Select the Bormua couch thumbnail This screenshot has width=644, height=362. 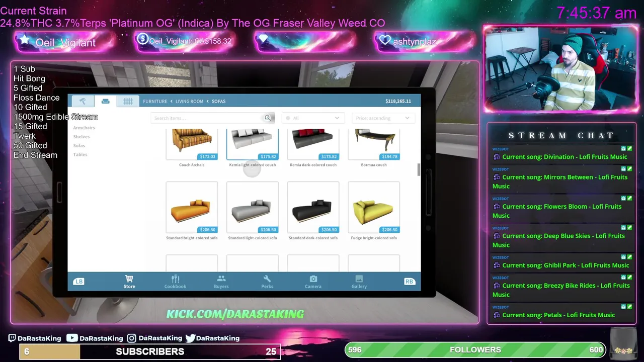374,144
